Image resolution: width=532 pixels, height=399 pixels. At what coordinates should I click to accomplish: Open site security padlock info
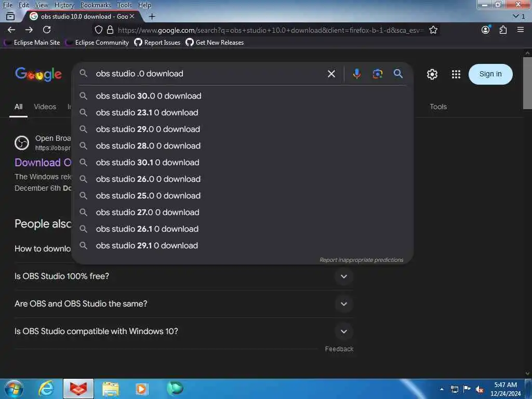coord(110,30)
